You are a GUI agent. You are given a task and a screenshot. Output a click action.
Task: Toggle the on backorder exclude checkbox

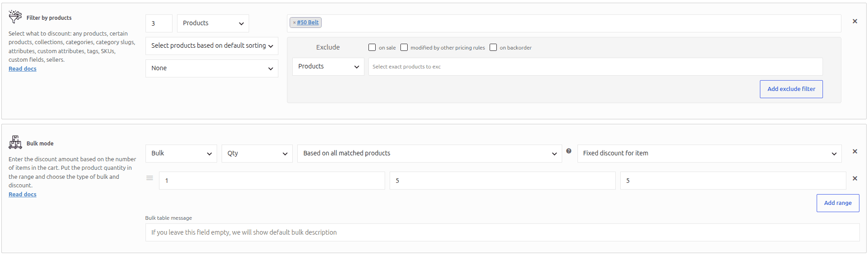point(493,47)
